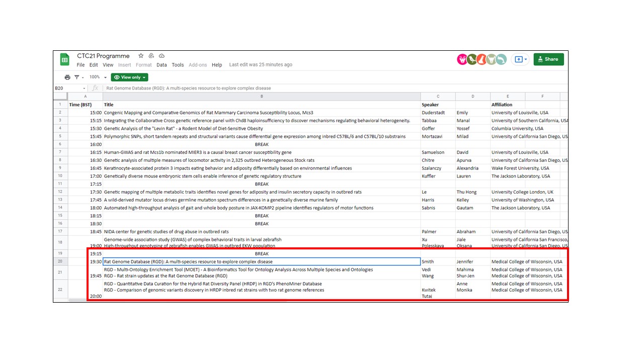This screenshot has width=644, height=362.
Task: Open the File menu
Action: pos(80,65)
